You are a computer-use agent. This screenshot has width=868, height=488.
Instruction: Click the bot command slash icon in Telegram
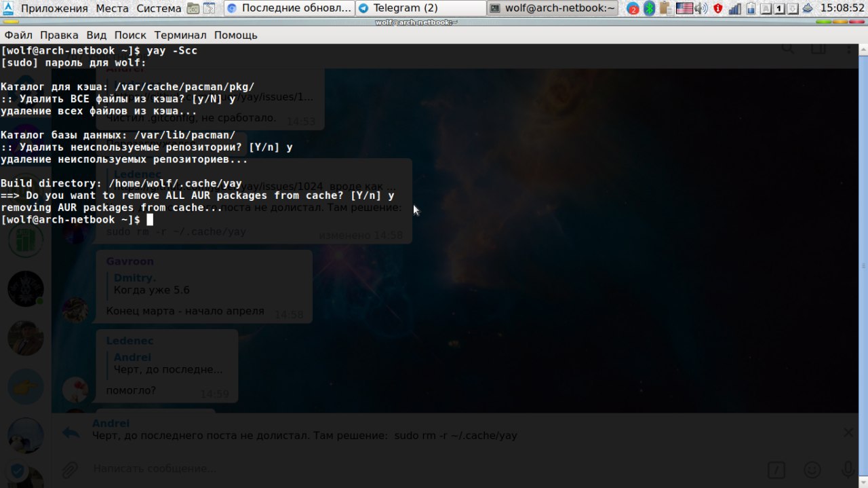tap(776, 470)
